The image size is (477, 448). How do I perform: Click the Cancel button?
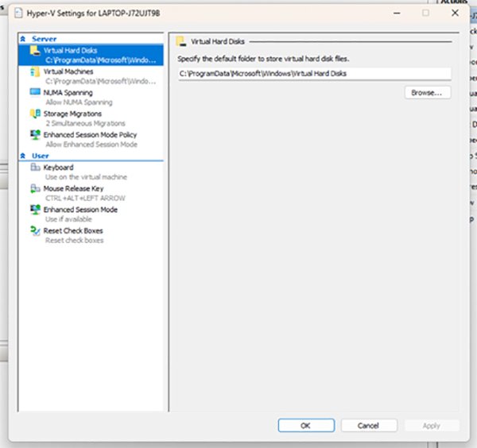click(368, 426)
